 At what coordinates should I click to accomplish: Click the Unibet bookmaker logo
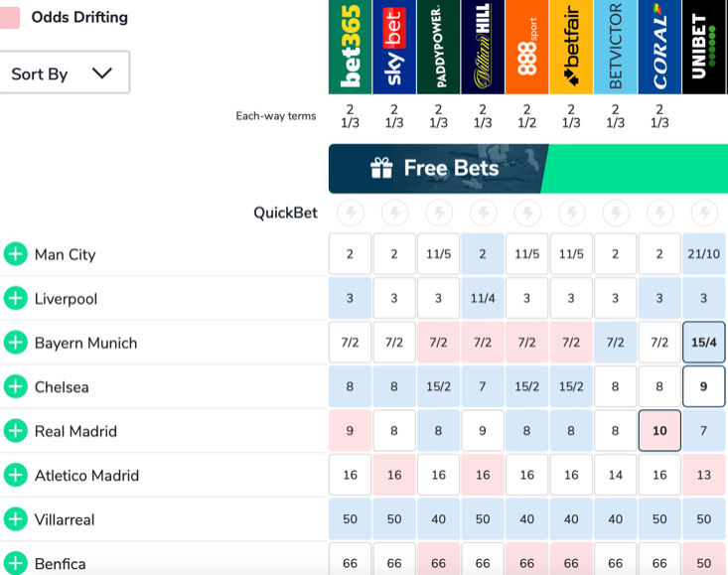click(x=704, y=47)
